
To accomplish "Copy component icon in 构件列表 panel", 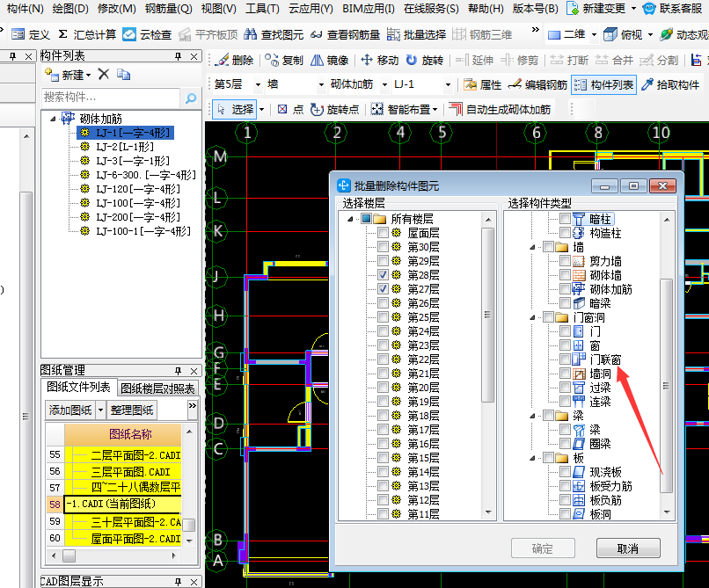I will (x=123, y=74).
